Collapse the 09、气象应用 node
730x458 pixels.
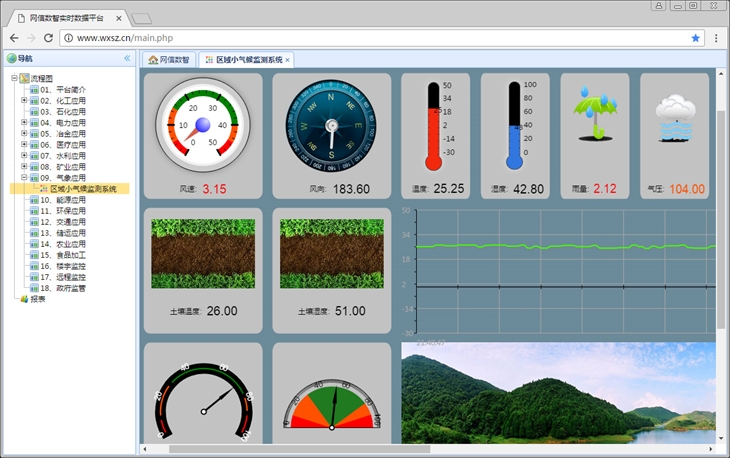coord(24,177)
